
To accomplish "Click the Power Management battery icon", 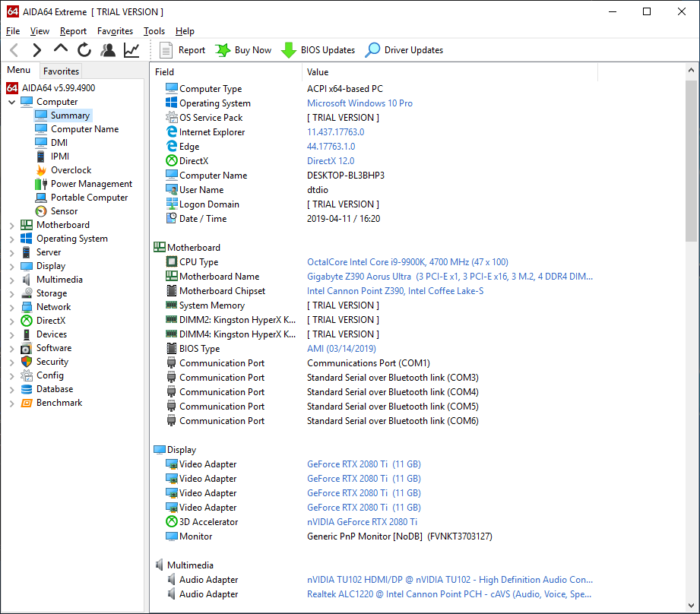I will coord(41,184).
